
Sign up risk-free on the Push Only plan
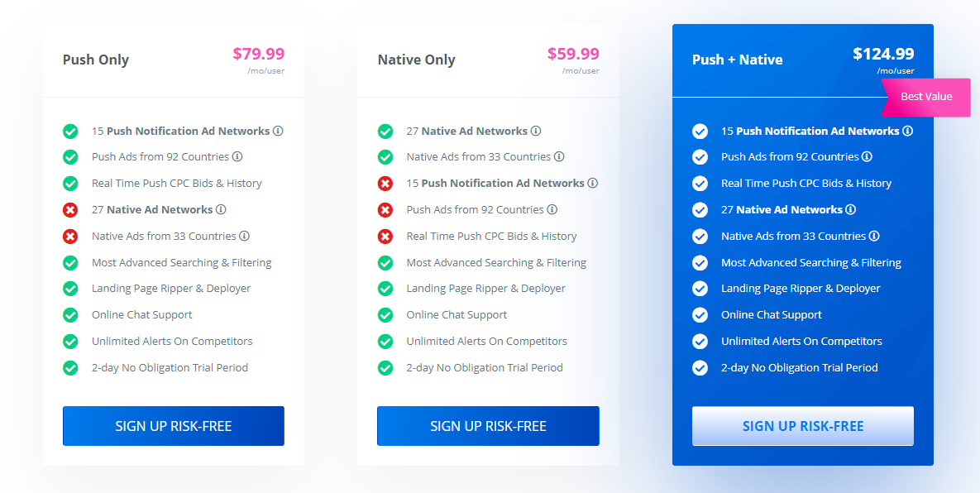[173, 426]
